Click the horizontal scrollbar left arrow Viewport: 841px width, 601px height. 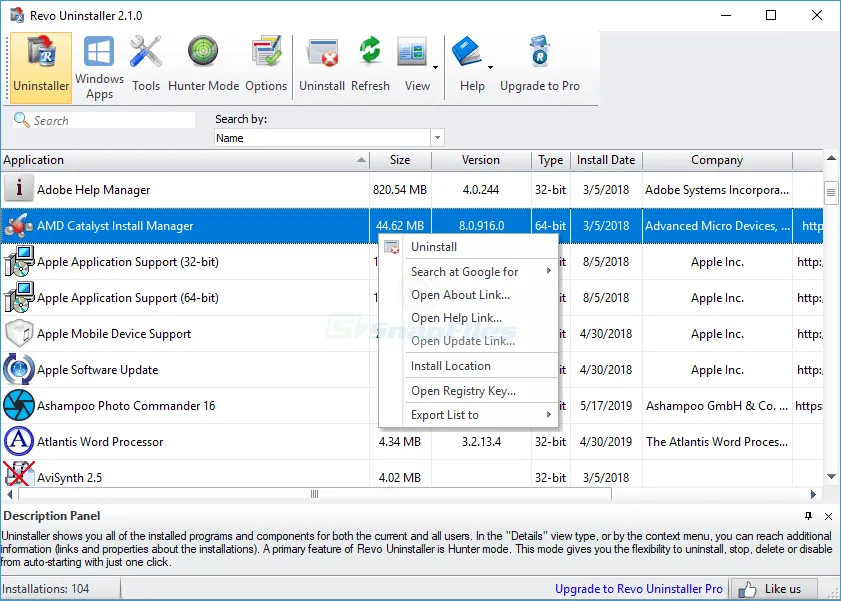(9, 494)
